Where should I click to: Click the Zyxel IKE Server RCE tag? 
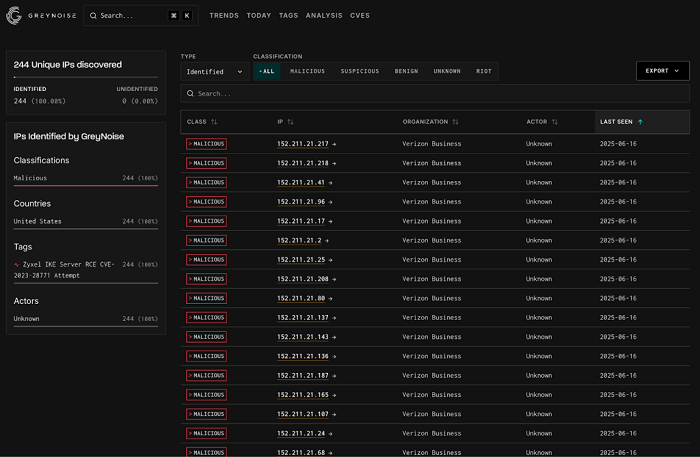64,270
